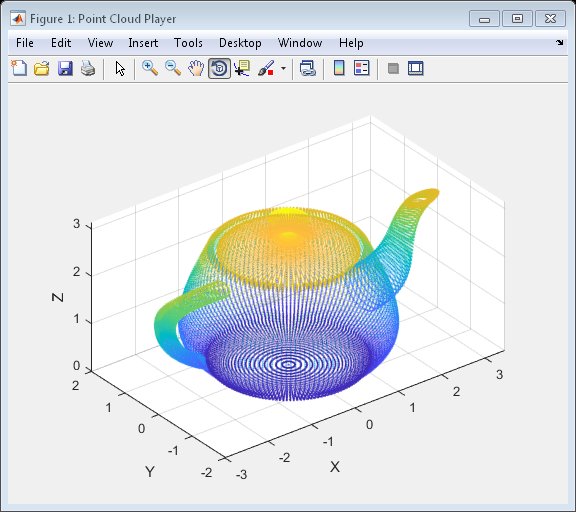Select the Edit Plot arrow tool
This screenshot has height=512, width=576.
pyautogui.click(x=120, y=68)
